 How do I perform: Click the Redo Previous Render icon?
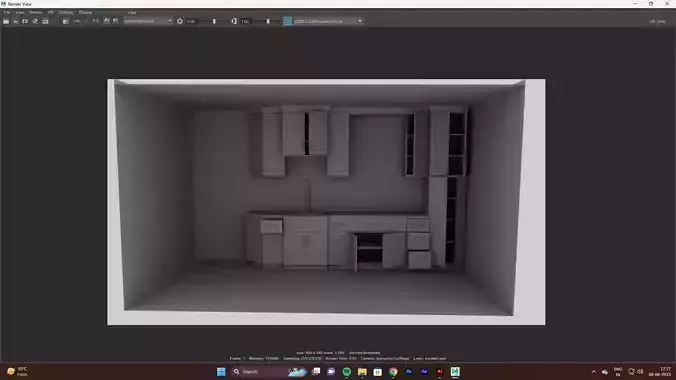click(x=6, y=21)
